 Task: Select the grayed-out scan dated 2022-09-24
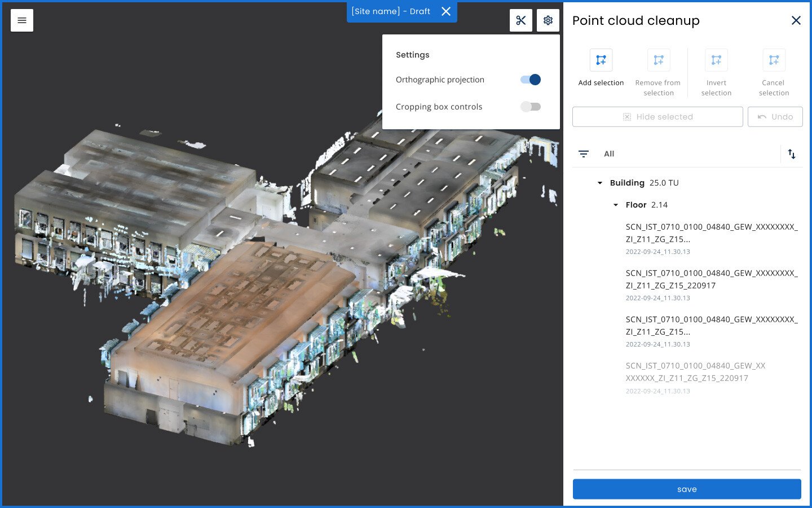point(695,372)
